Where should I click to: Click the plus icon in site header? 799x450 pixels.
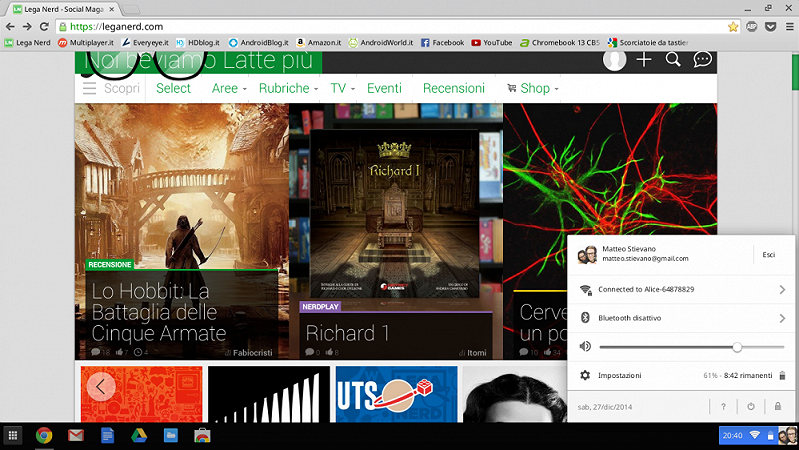point(644,60)
